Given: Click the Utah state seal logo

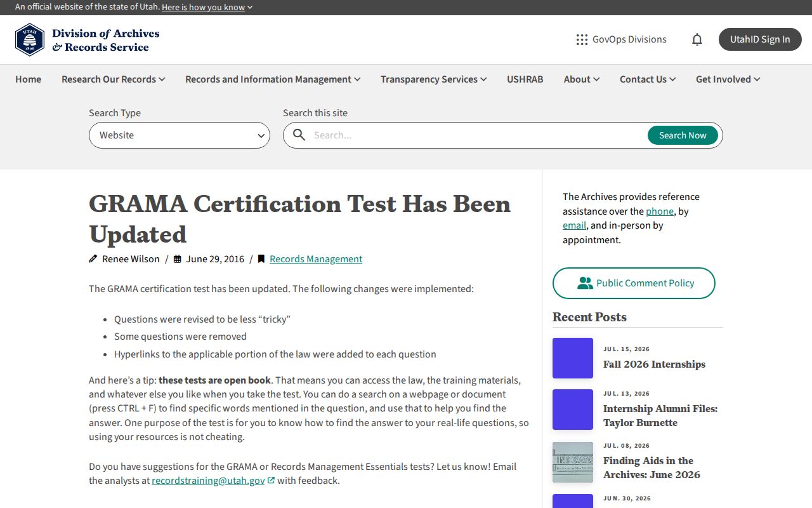Looking at the screenshot, I should click(30, 40).
